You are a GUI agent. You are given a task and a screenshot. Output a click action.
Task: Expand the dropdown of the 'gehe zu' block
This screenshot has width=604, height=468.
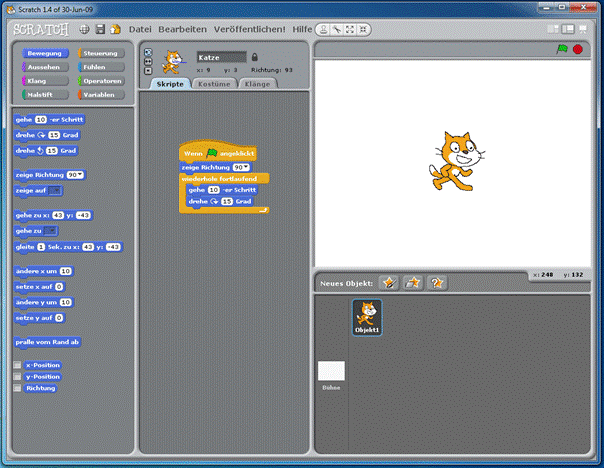[x=50, y=230]
